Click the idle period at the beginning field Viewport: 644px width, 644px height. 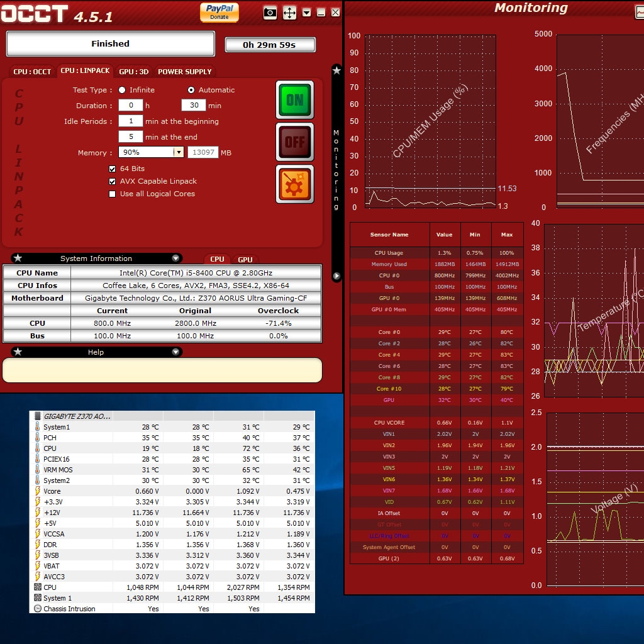click(x=131, y=121)
